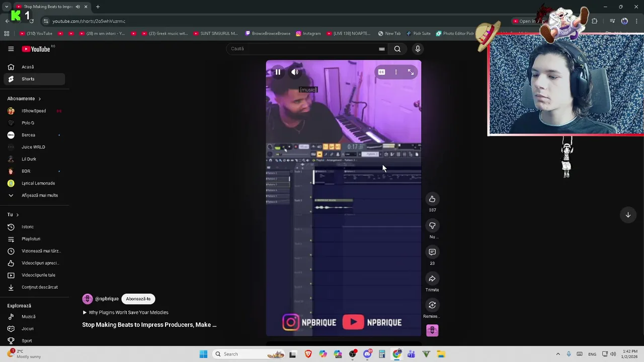This screenshot has height=362, width=644.
Task: Go to the YouTube logo home
Action: [37, 49]
